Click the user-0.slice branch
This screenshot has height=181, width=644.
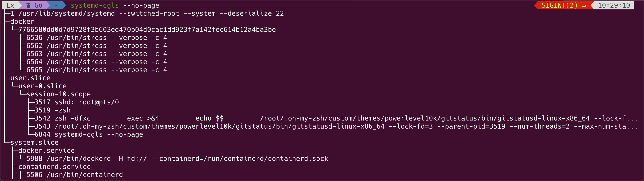coord(42,86)
